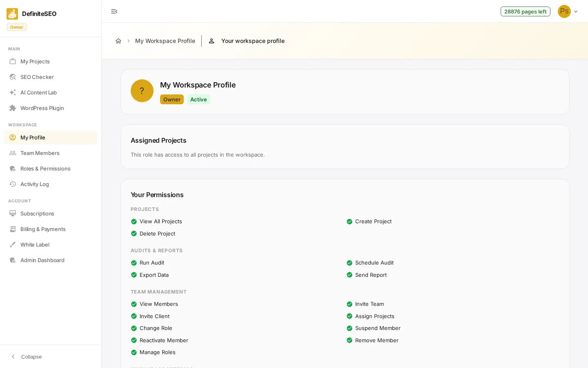Toggle the sidebar menu icon in header
Image resolution: width=588 pixels, height=368 pixels.
coord(114,11)
